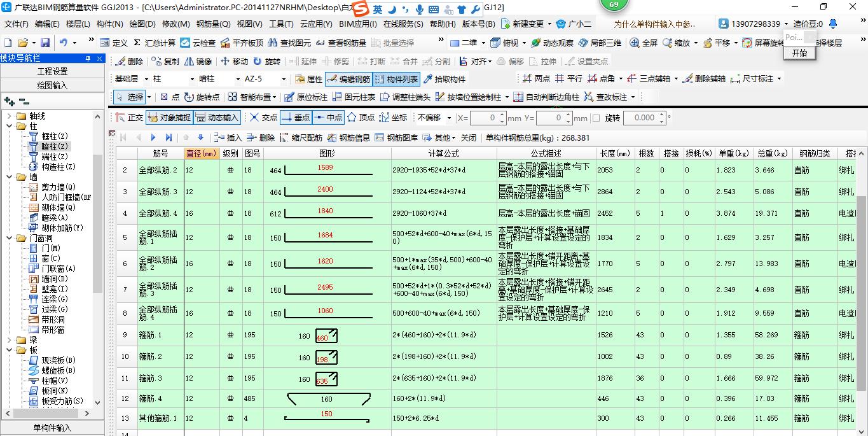Click the 单构件输入 button
The width and height of the screenshot is (868, 436).
click(52, 428)
